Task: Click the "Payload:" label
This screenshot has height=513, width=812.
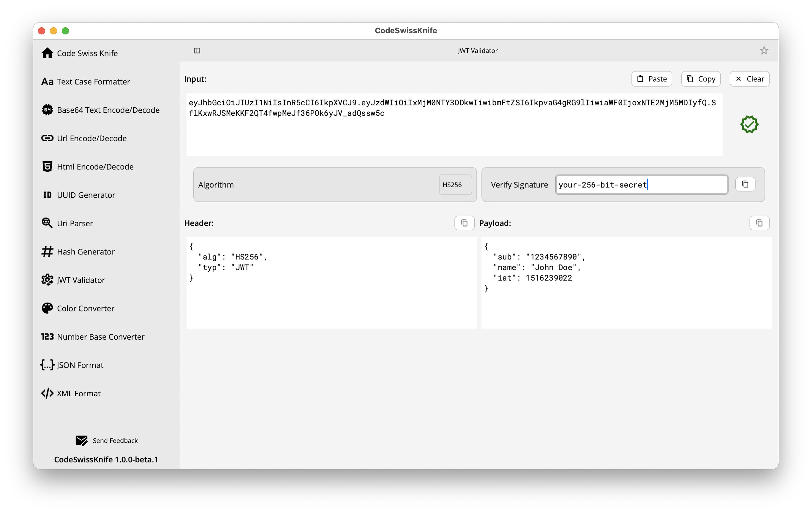Action: [x=495, y=223]
